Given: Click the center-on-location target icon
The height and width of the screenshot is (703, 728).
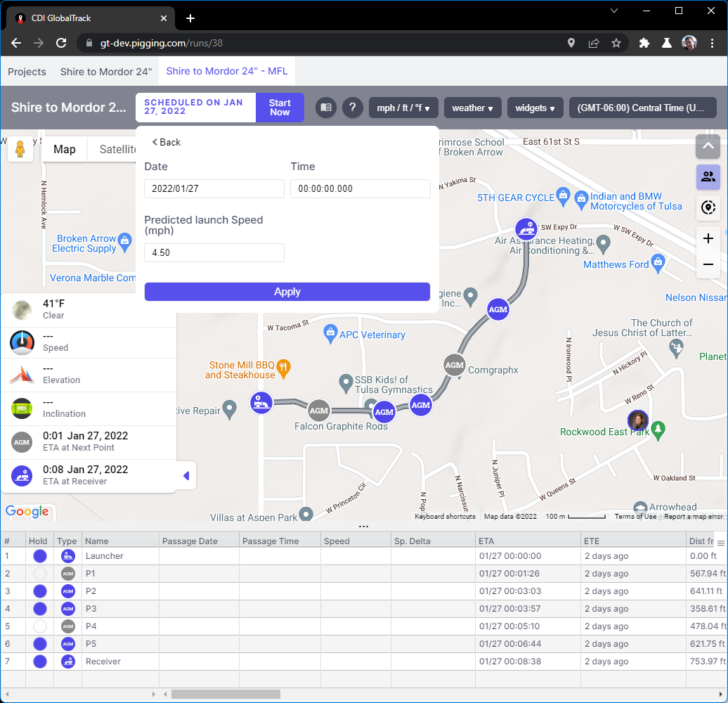Looking at the screenshot, I should (708, 207).
